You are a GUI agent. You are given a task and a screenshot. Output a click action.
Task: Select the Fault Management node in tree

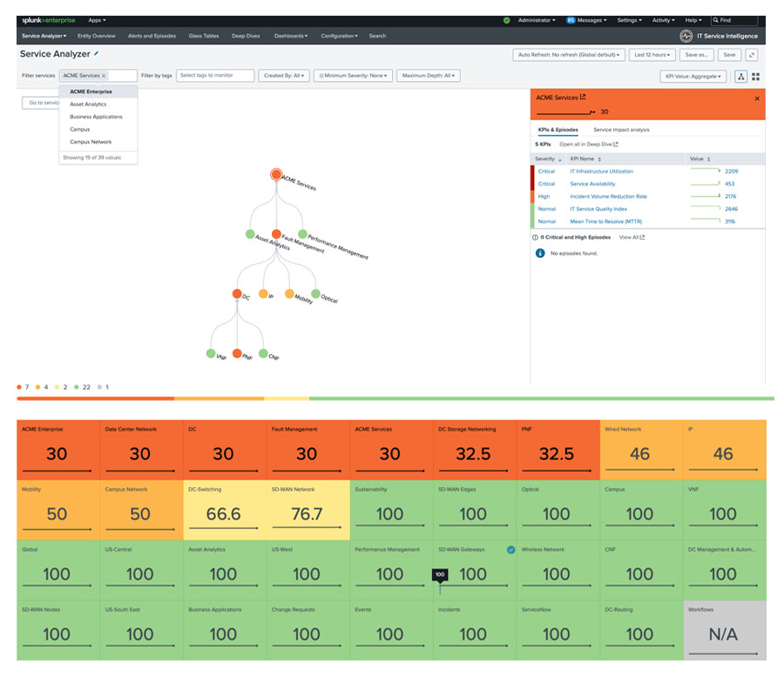tap(276, 234)
